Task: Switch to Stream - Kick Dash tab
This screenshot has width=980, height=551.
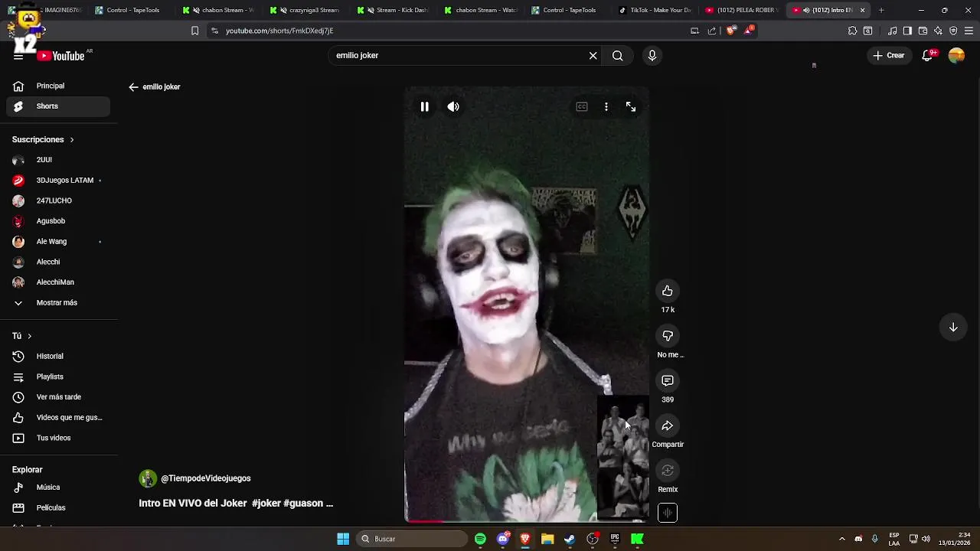Action: [x=392, y=10]
